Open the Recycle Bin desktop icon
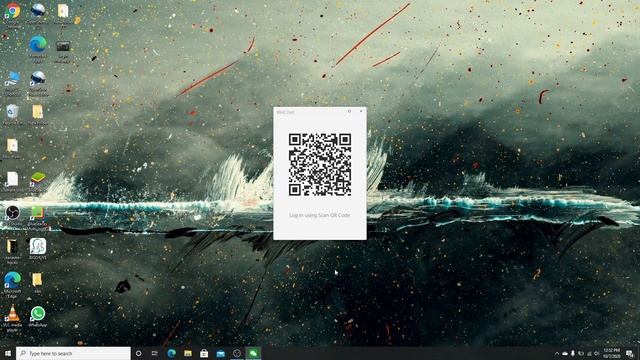640x360 pixels. tap(13, 115)
